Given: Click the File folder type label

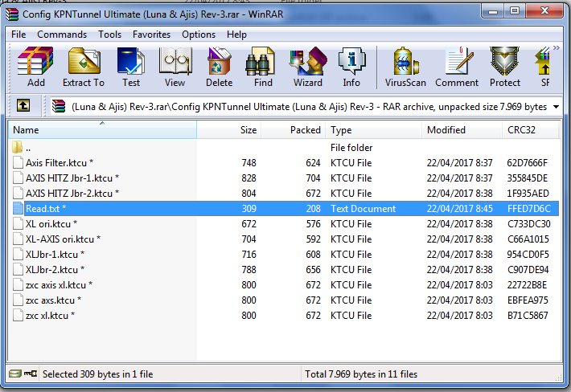Looking at the screenshot, I should click(351, 147).
